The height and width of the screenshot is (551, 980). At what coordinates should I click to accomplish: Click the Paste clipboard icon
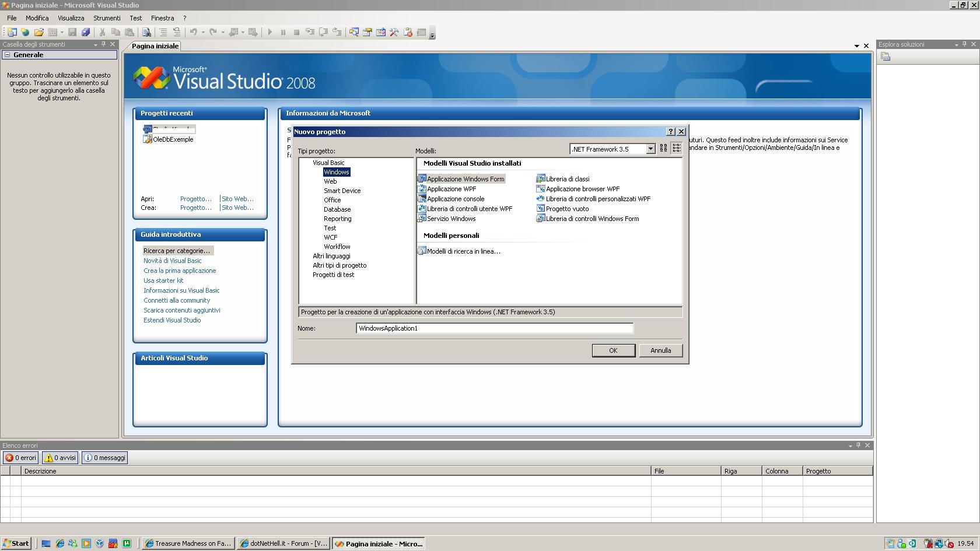129,32
